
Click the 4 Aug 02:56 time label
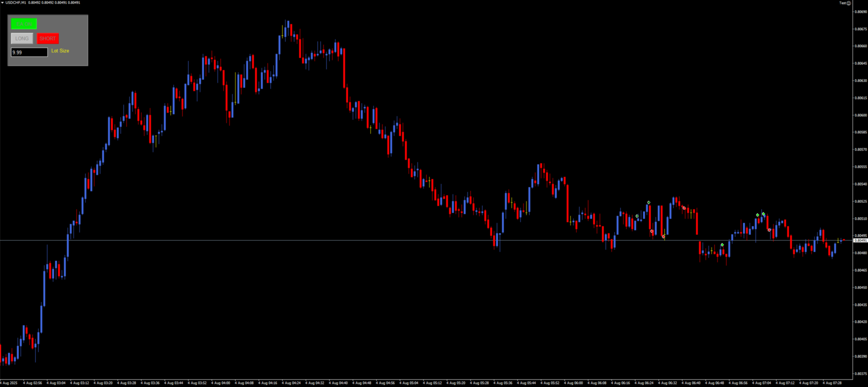(x=33, y=383)
